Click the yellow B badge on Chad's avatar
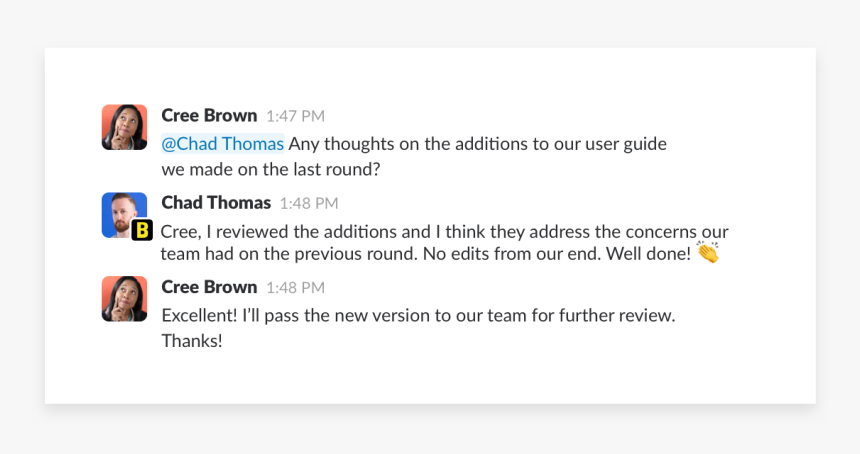This screenshot has height=454, width=860. tap(142, 230)
